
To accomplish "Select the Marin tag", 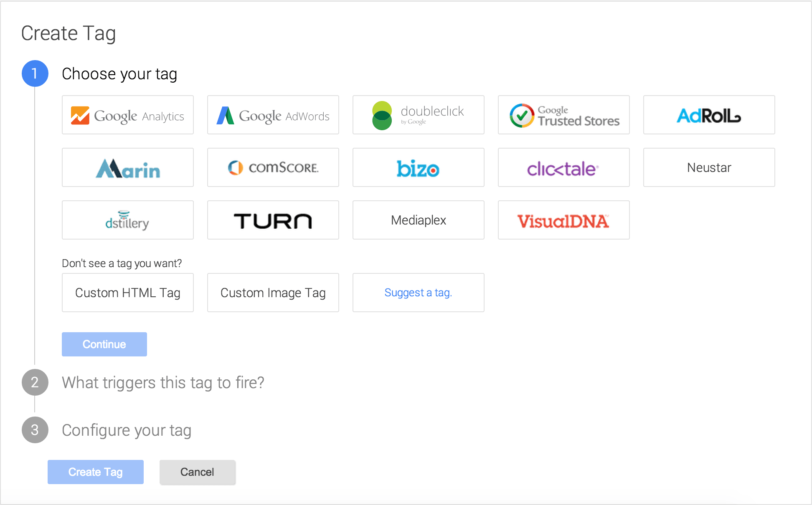I will (127, 167).
